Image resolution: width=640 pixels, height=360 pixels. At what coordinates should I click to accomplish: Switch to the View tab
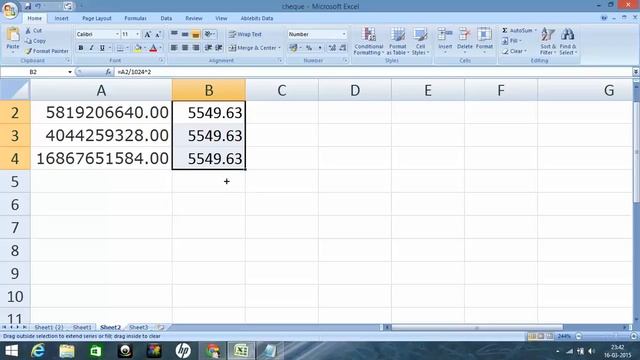221,18
